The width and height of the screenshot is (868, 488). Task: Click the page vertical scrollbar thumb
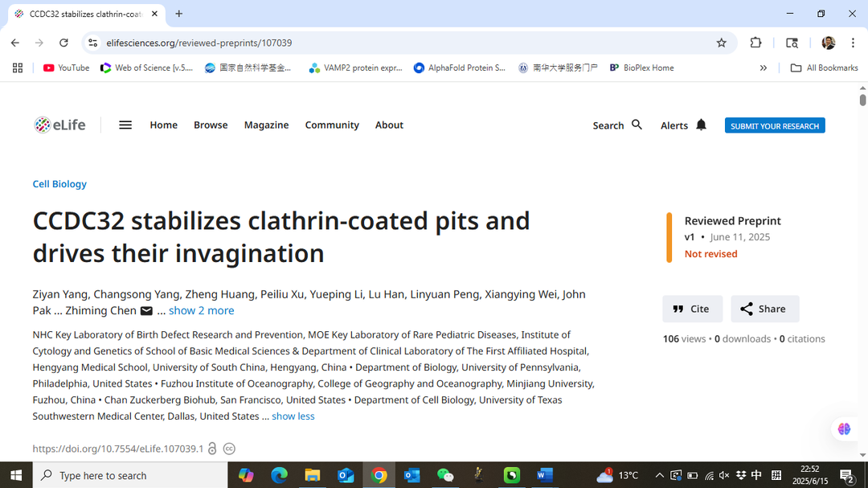tap(862, 100)
